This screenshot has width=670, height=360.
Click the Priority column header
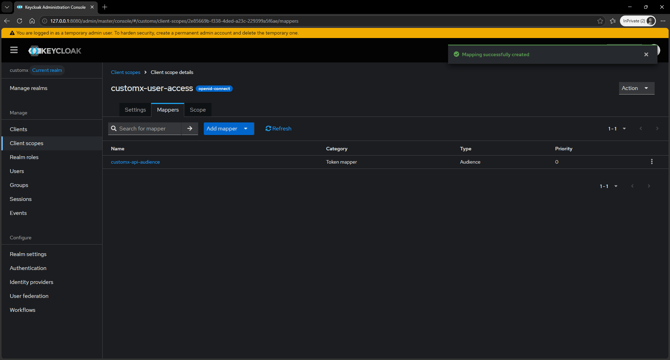(x=564, y=149)
